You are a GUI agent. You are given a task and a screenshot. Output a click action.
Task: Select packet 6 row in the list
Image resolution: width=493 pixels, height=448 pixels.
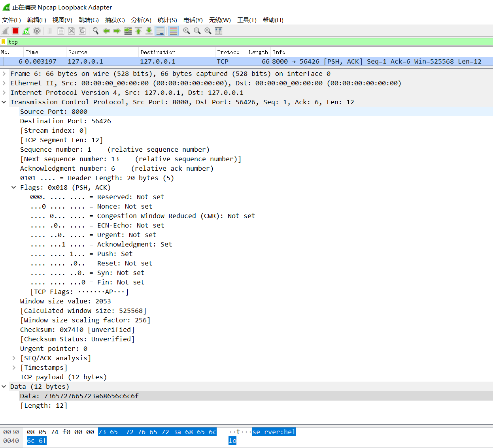[237, 61]
